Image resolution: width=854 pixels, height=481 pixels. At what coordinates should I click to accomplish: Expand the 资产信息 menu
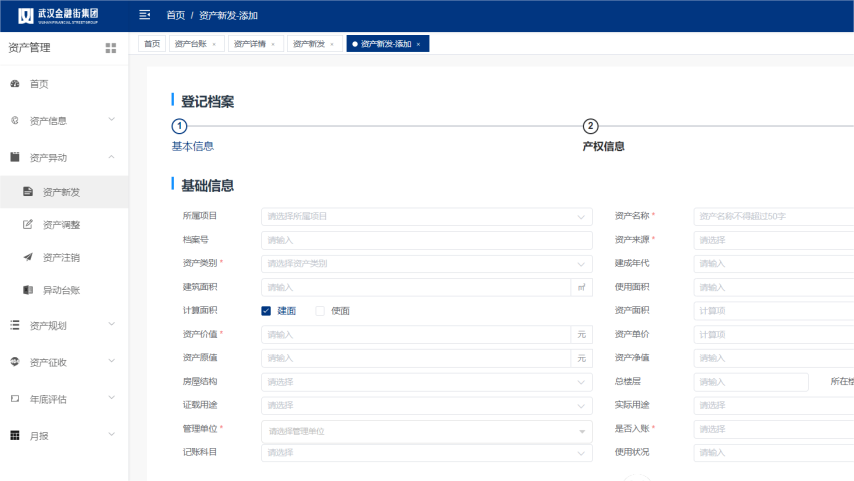point(112,120)
